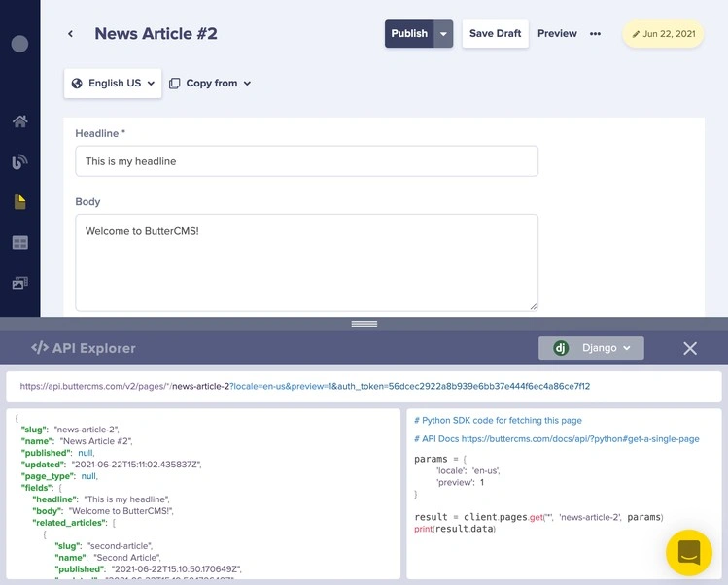The height and width of the screenshot is (585, 728).
Task: Click the API Explorer panel drag handle
Action: [x=364, y=324]
